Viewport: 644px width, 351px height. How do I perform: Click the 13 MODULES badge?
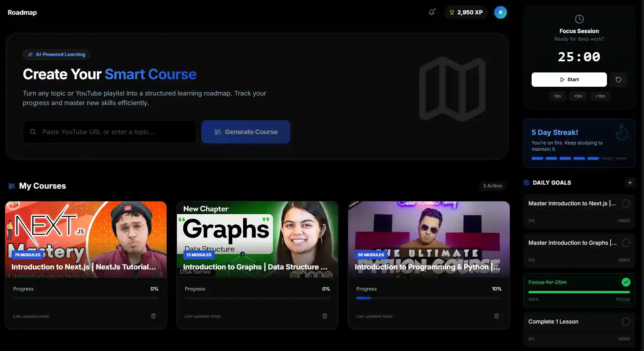(x=199, y=255)
